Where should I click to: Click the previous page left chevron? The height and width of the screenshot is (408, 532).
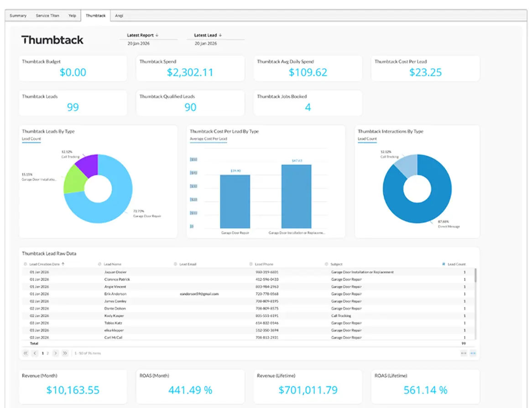point(35,353)
